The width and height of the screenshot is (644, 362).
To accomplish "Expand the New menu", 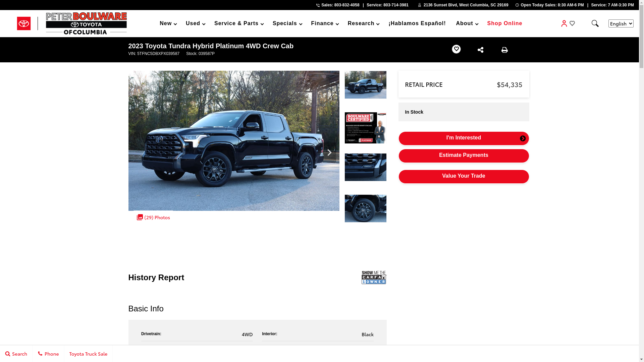I will click(168, 23).
